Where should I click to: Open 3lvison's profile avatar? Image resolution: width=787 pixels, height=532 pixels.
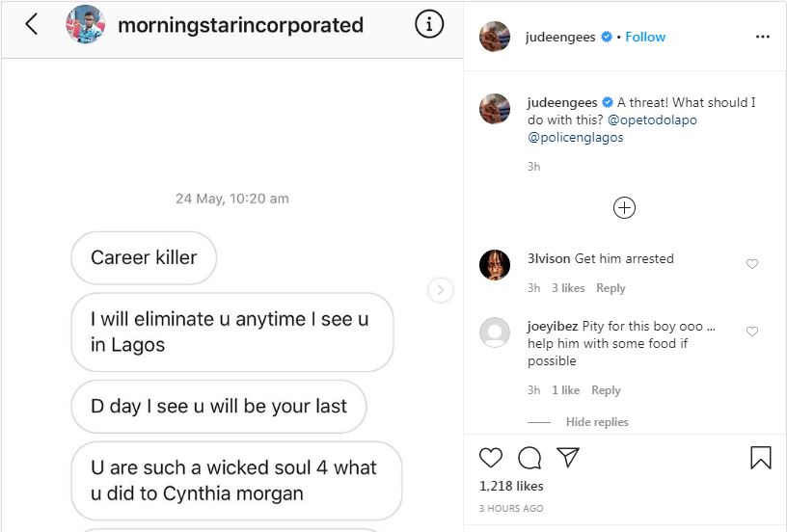point(495,264)
